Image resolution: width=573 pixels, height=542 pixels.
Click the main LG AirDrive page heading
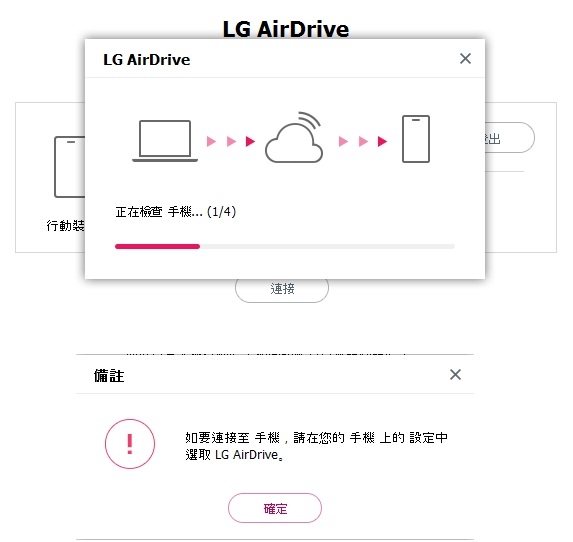coord(286,29)
